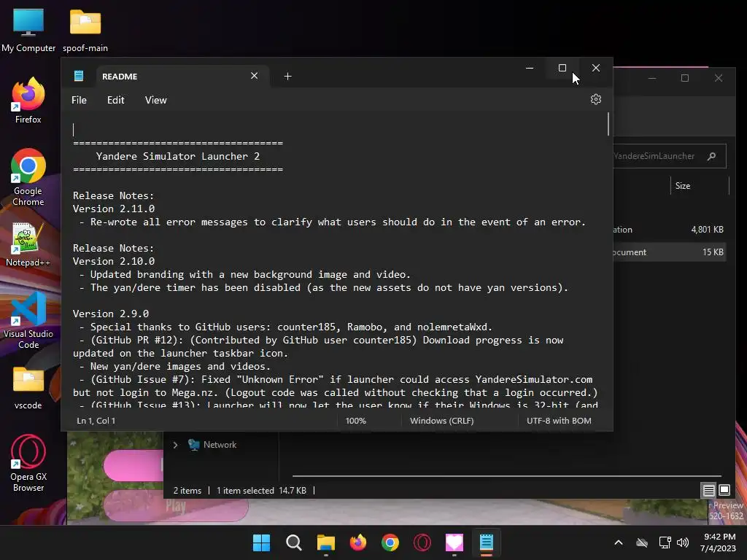Click the Explorer horizontal scrollbar
Viewport: 747px width, 560px height.
(507, 475)
